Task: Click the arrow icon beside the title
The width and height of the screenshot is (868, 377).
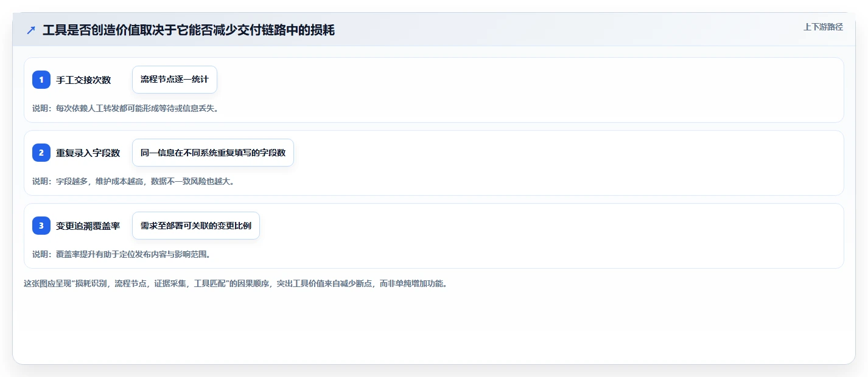Action: point(31,30)
